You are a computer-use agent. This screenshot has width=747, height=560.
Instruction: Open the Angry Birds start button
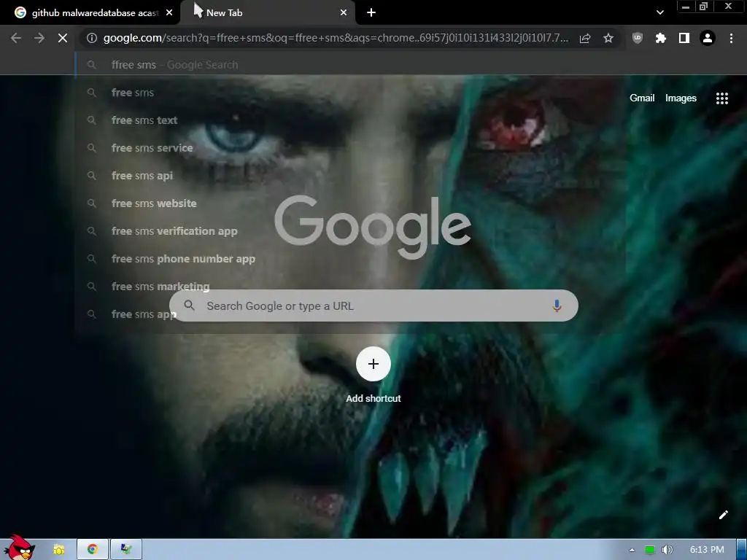(x=20, y=547)
